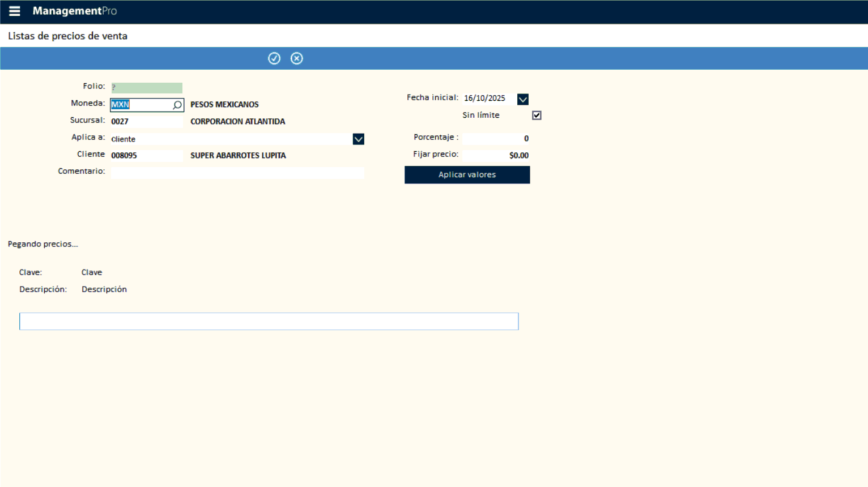Viewport: 868px width, 487px height.
Task: Select the CORPORACION ATLANTIDA branch name
Action: pos(237,122)
